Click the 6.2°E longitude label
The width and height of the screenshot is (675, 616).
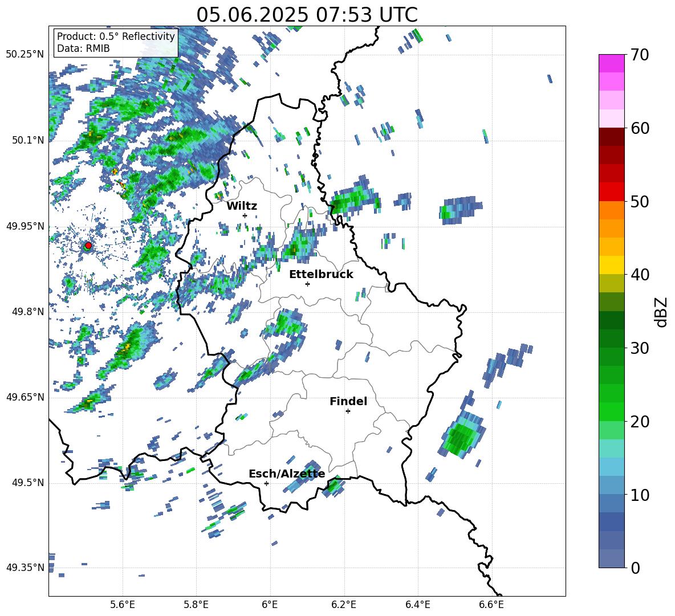344,605
